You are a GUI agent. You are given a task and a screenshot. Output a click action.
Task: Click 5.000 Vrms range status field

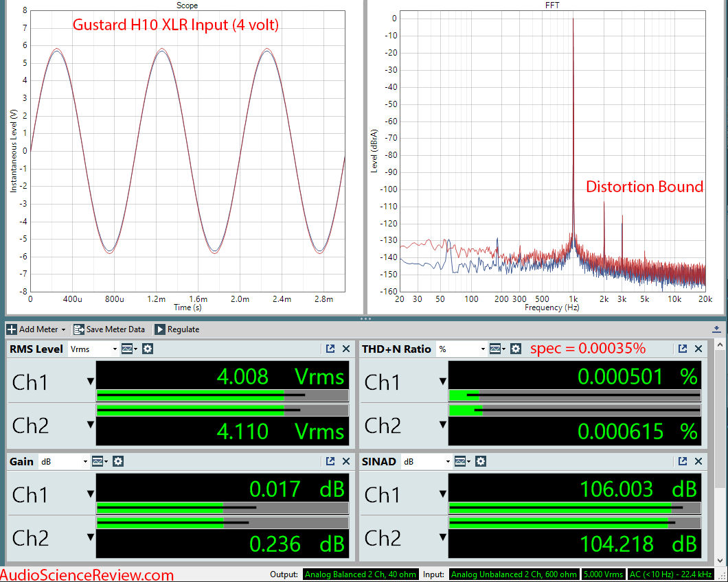pyautogui.click(x=603, y=574)
